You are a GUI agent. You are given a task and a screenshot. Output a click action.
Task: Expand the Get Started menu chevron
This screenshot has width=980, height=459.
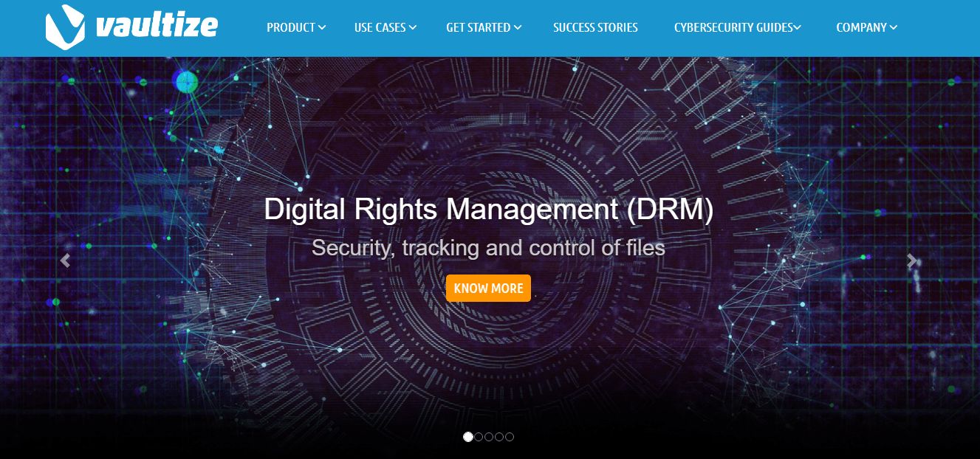tap(518, 27)
